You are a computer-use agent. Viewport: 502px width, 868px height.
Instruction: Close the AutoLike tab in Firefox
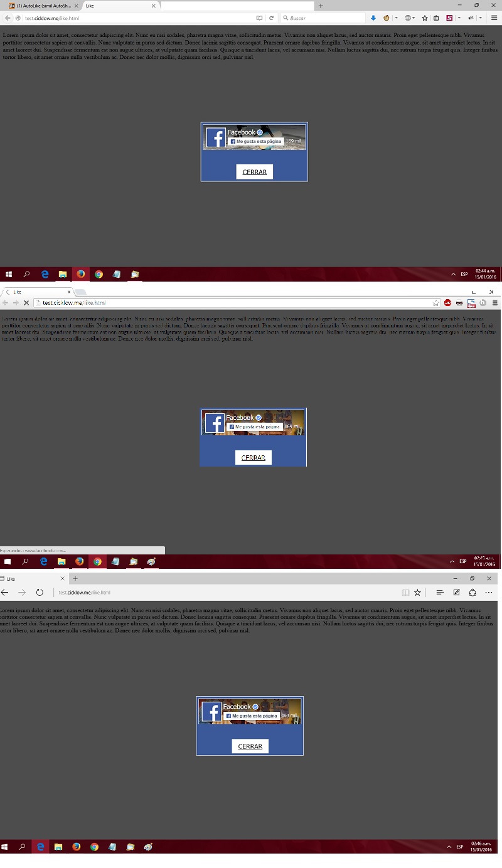tap(77, 6)
